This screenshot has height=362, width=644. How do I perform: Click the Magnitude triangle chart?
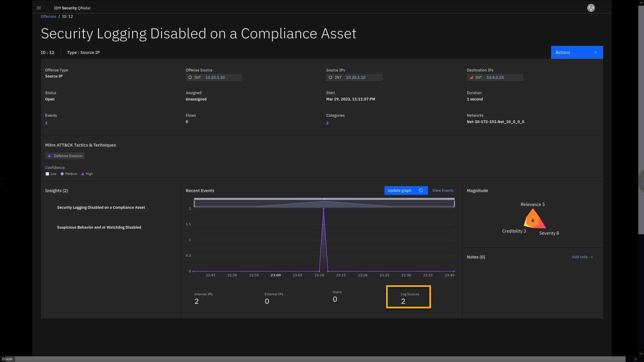(x=533, y=220)
